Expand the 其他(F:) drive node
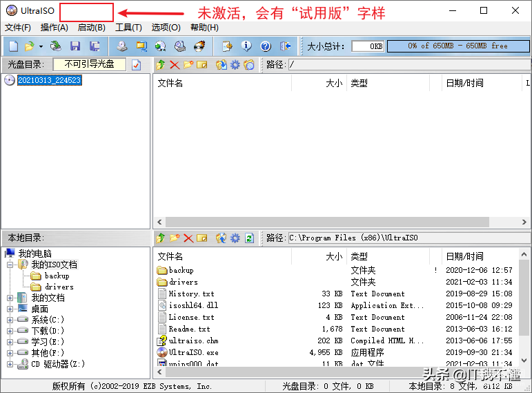The image size is (532, 393). [10, 353]
